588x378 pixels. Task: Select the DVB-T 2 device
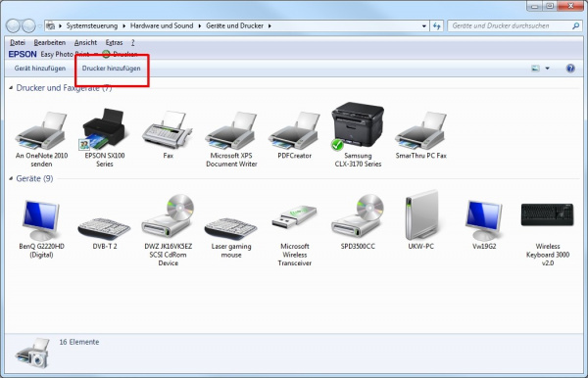[104, 233]
